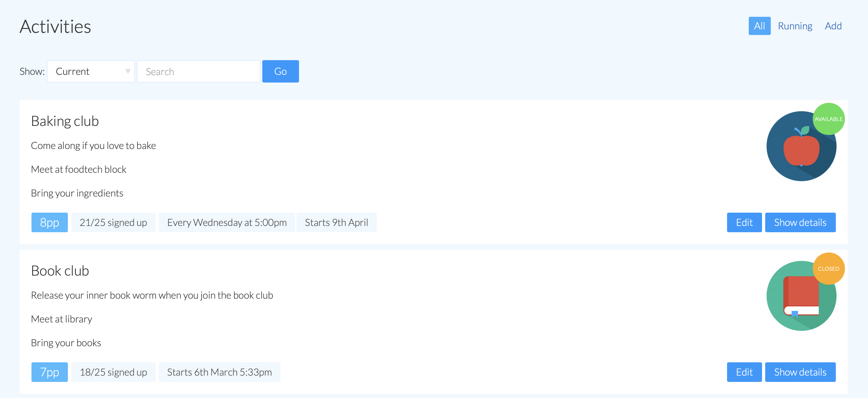Edit the Book club activity
The image size is (868, 398).
(744, 372)
